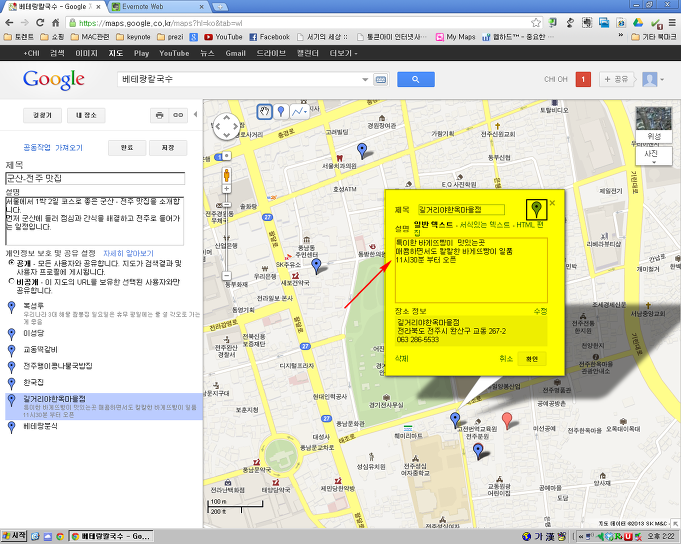The height and width of the screenshot is (544, 681).
Task: Click the link icon in left panel
Action: (178, 115)
